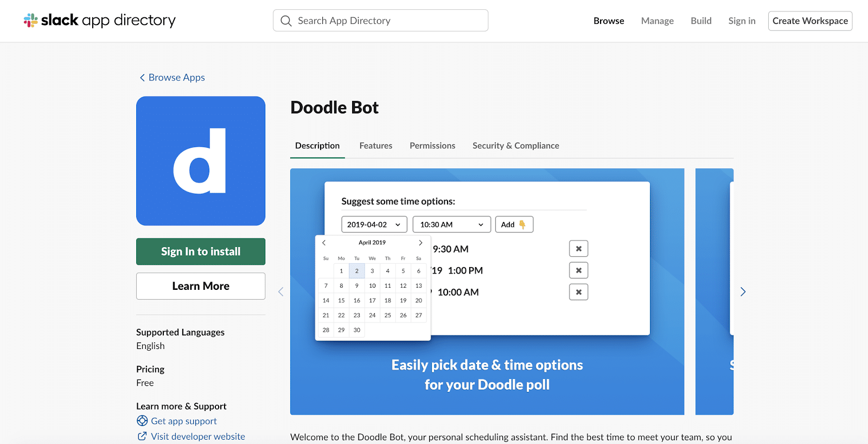Click the Learn More button
The width and height of the screenshot is (868, 444).
click(x=201, y=286)
